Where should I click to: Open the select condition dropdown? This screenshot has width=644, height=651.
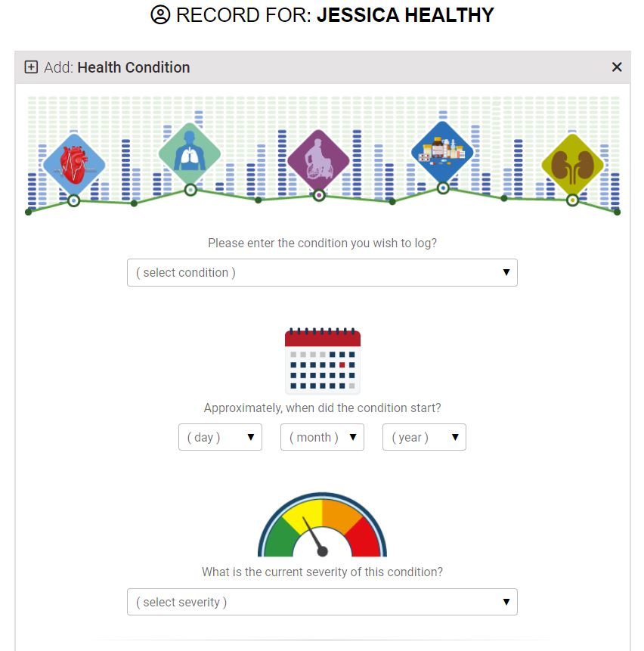323,272
